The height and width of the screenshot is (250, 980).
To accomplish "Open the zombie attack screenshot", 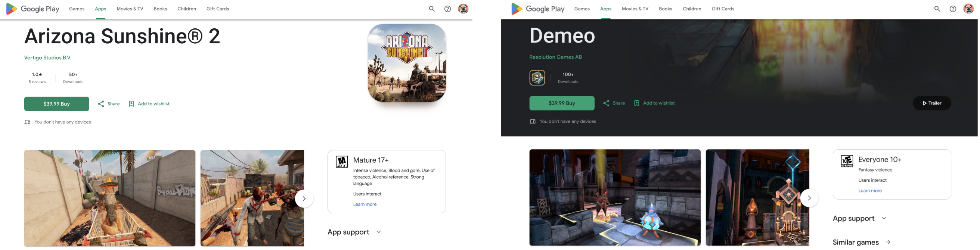I will pos(252,199).
